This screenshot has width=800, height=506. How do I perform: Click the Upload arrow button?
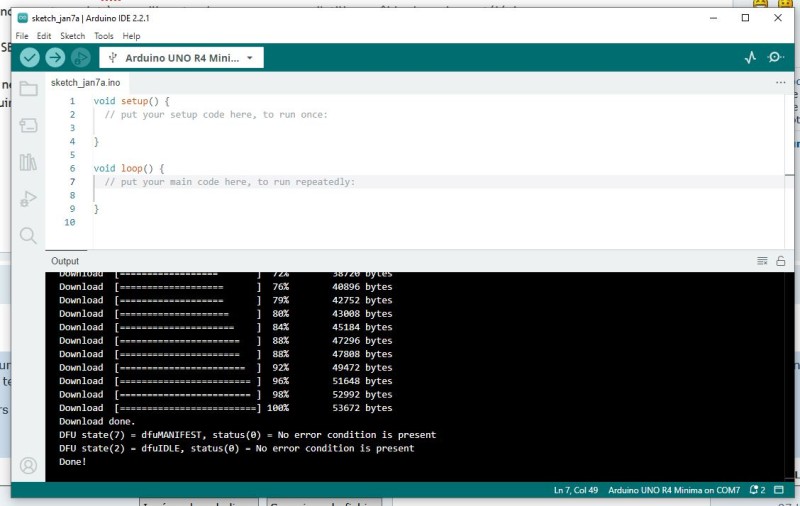point(55,57)
